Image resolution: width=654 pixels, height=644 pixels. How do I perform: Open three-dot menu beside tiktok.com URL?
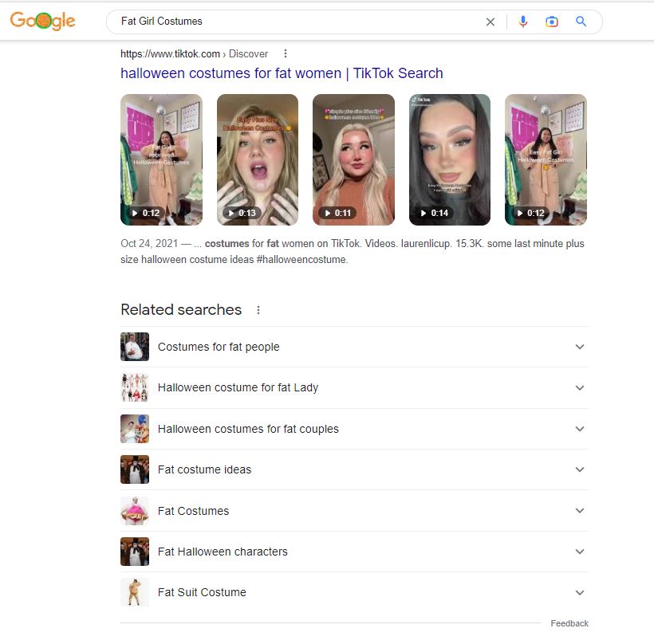[286, 53]
